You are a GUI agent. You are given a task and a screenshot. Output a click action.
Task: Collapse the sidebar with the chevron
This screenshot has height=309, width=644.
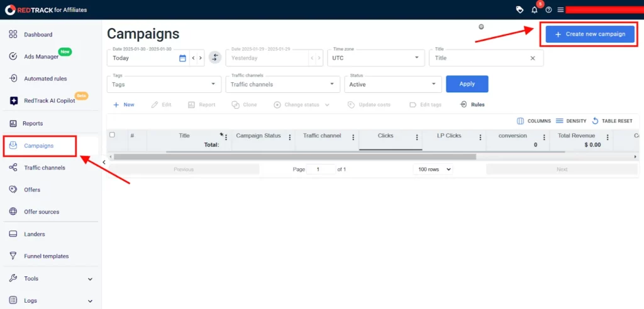click(x=104, y=163)
